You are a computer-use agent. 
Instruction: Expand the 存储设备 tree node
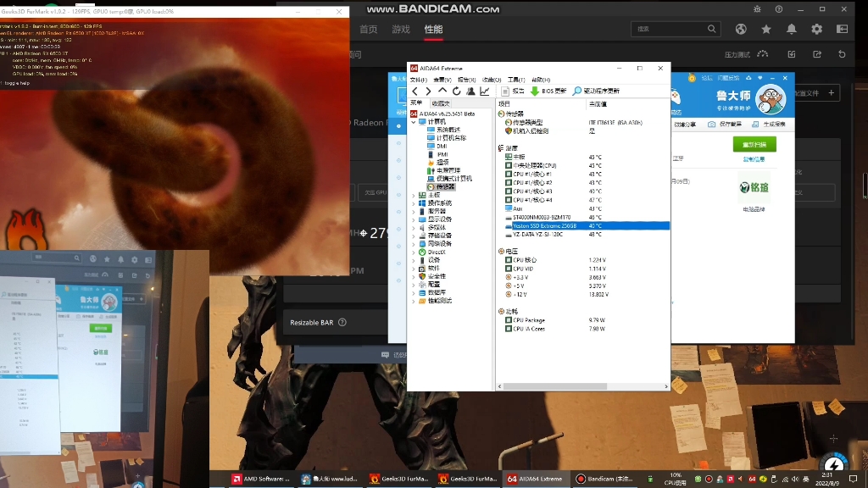[x=414, y=236]
